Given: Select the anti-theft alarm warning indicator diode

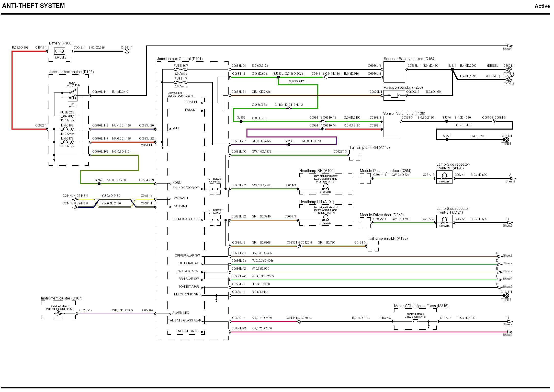Looking at the screenshot, I should tap(59, 314).
